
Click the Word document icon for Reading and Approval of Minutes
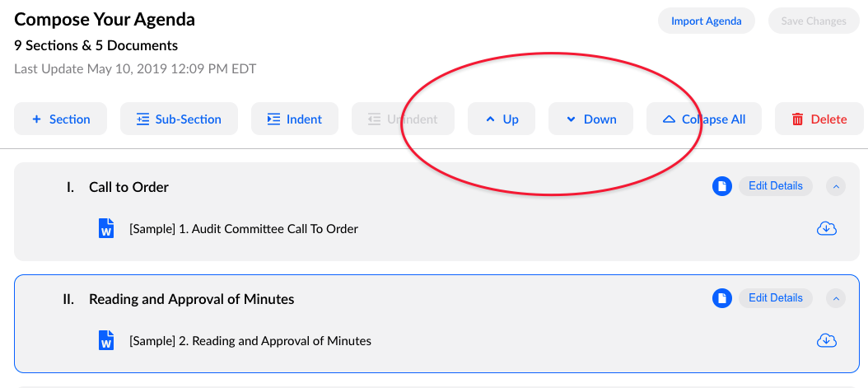106,340
